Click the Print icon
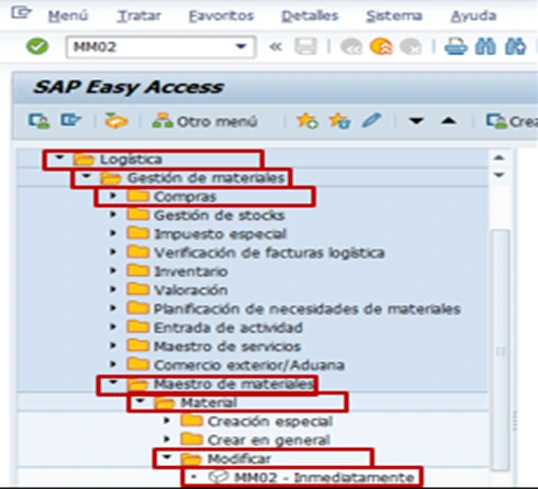This screenshot has height=489, width=538. (x=456, y=47)
